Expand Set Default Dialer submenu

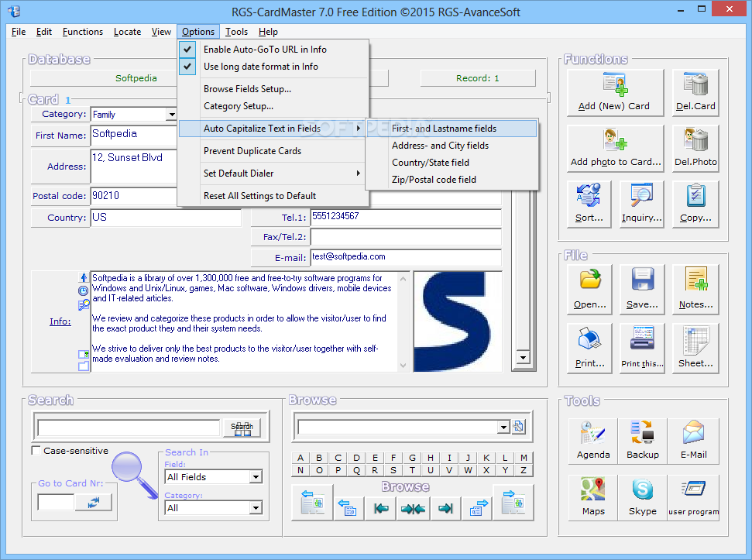coord(273,173)
